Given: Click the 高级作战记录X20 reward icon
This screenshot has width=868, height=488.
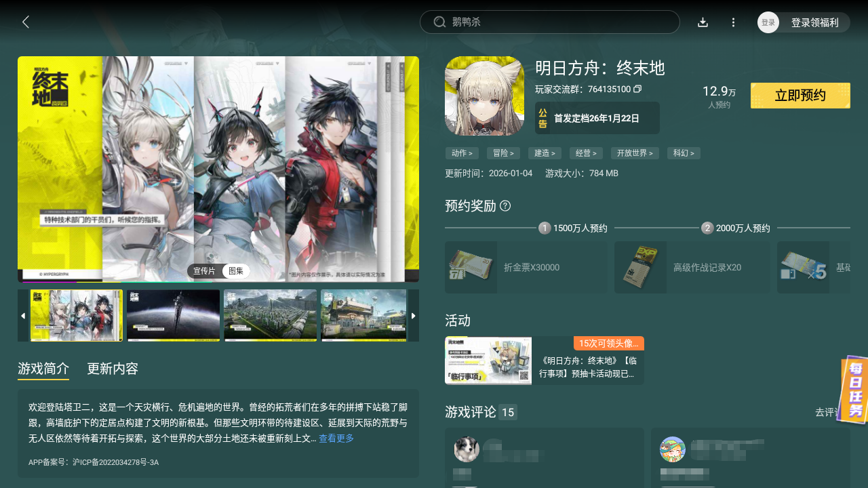Looking at the screenshot, I should [x=640, y=267].
